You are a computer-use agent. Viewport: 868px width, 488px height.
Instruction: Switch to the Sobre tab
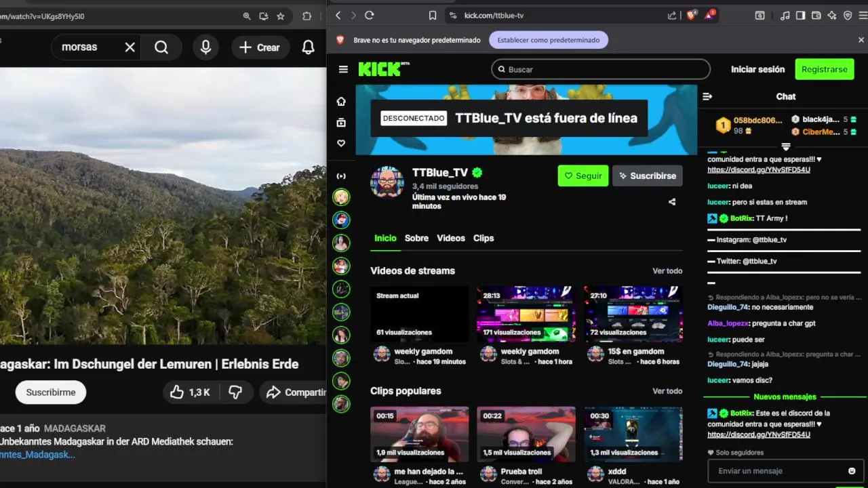416,238
